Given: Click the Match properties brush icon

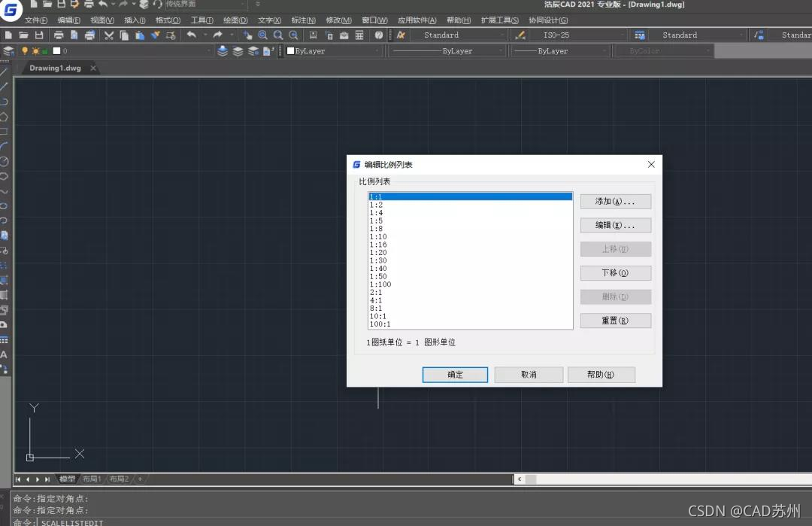Looking at the screenshot, I should coord(156,35).
